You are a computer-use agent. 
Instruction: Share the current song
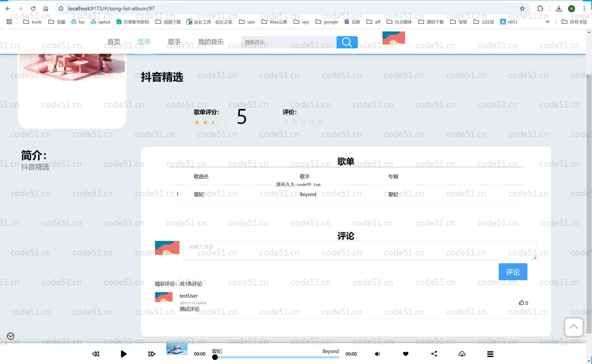pyautogui.click(x=434, y=354)
